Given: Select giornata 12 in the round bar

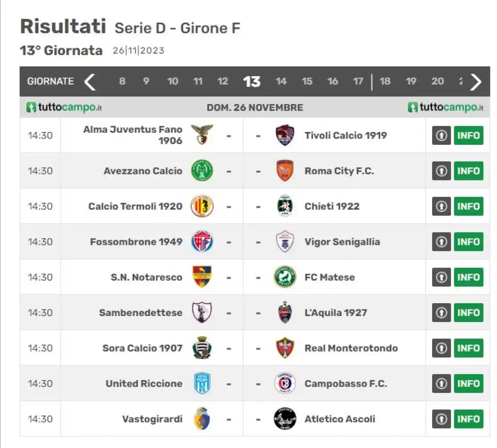Looking at the screenshot, I should coord(222,81).
